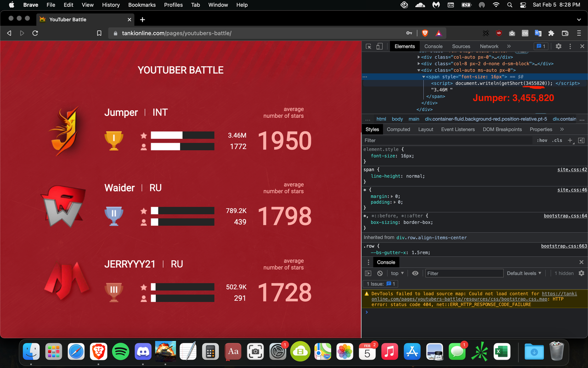The image size is (588, 368).
Task: Expand the padding shorthand property triangle
Action: pos(394,202)
